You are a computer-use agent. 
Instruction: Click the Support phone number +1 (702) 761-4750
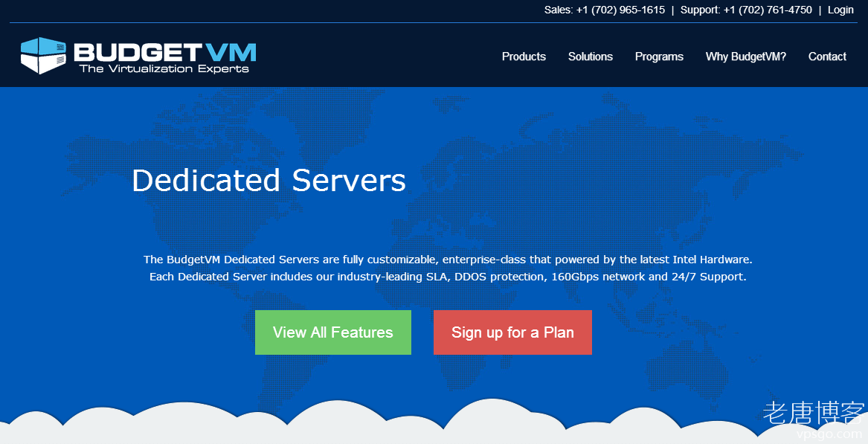point(768,10)
